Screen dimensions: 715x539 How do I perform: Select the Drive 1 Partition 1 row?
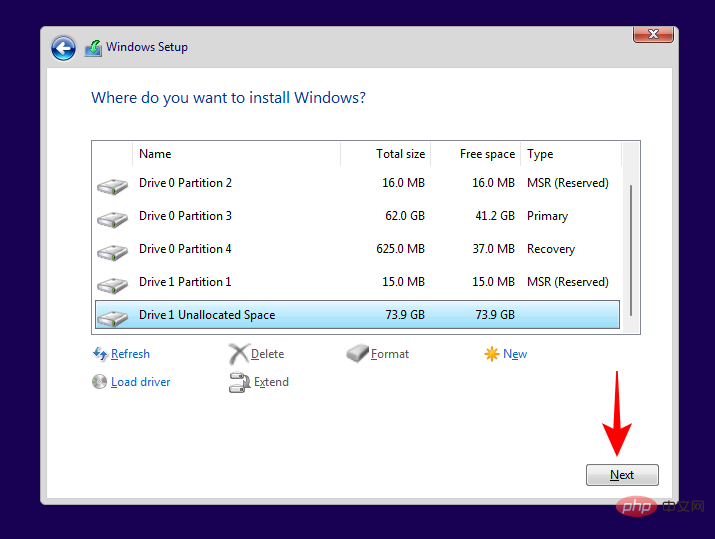click(357, 282)
